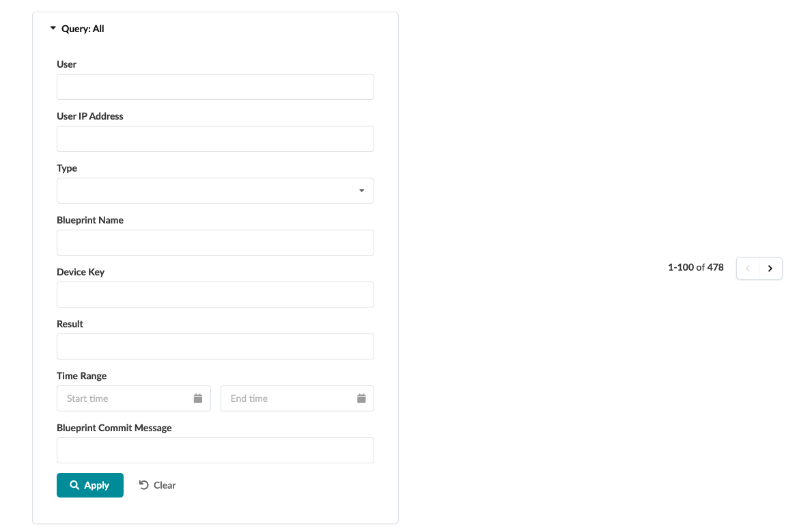Collapse the Query: All section caret

coord(53,29)
